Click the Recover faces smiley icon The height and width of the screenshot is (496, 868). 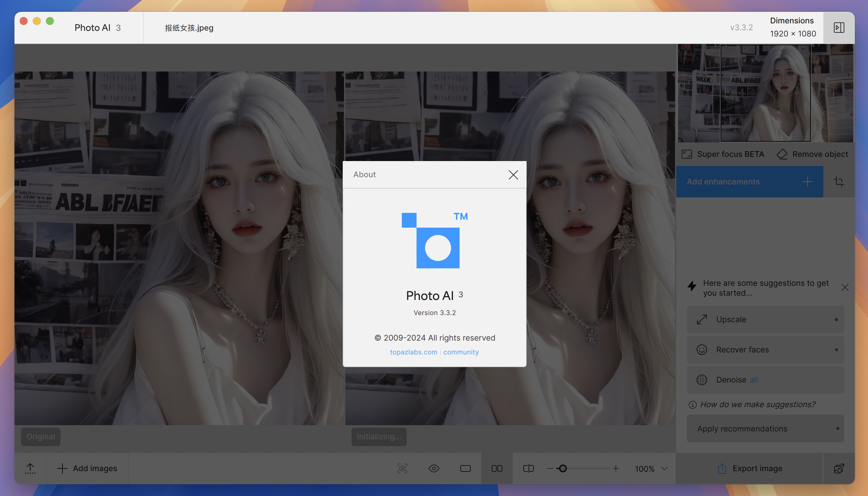tap(702, 350)
